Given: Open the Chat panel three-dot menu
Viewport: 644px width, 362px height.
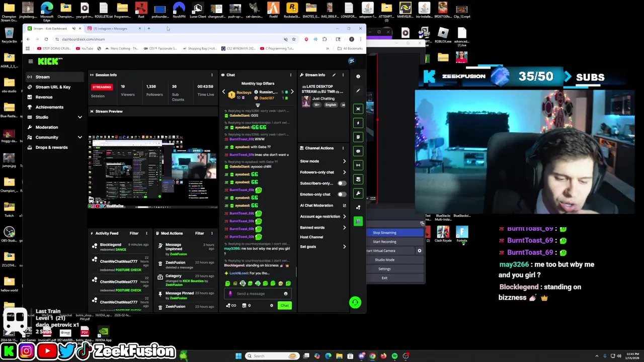Looking at the screenshot, I should [x=290, y=75].
